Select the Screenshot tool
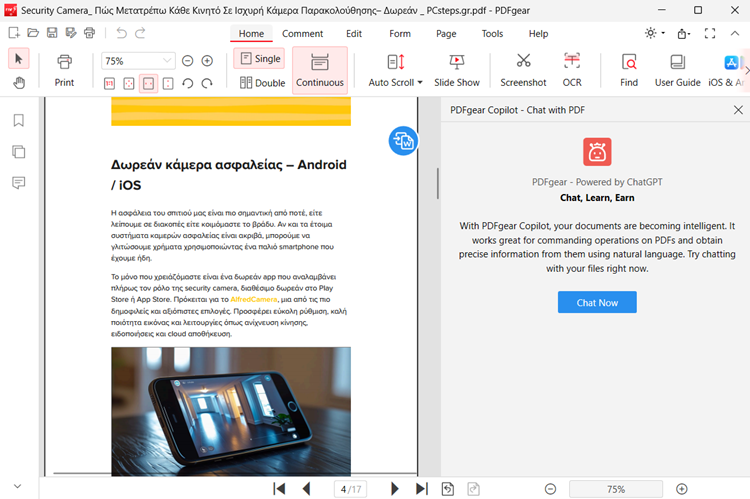The width and height of the screenshot is (750, 499). (x=523, y=70)
